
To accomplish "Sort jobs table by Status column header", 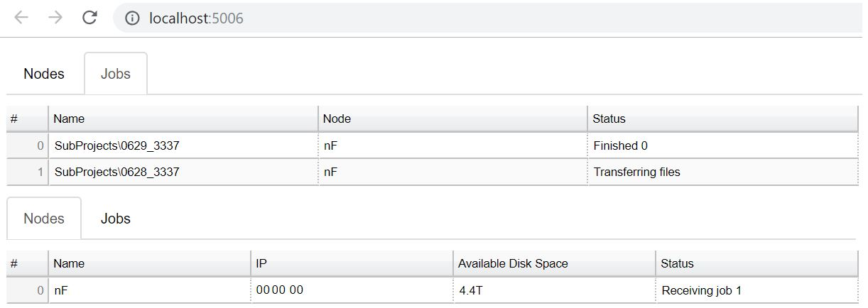I will 722,119.
